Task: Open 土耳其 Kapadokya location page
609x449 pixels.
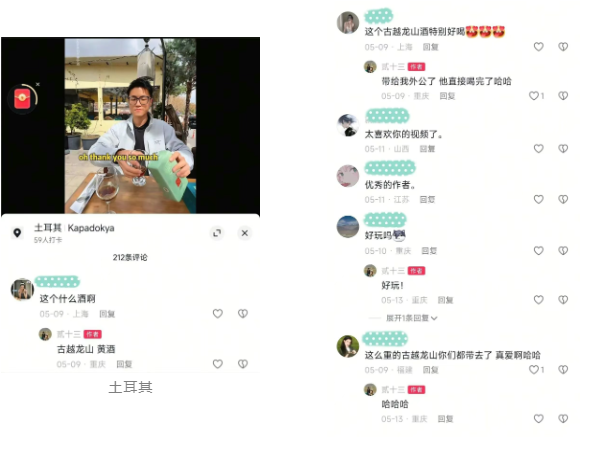Action: (x=74, y=228)
